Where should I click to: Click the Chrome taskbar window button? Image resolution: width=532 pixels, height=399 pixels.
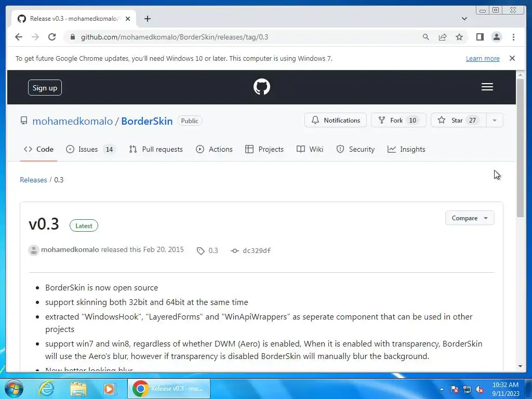(x=169, y=389)
